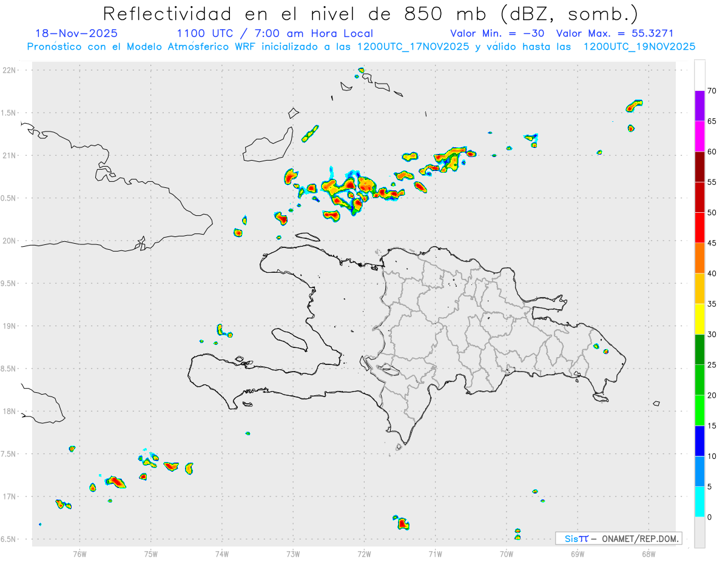
Task: Click the '17N' latitude label
Action: (10, 497)
